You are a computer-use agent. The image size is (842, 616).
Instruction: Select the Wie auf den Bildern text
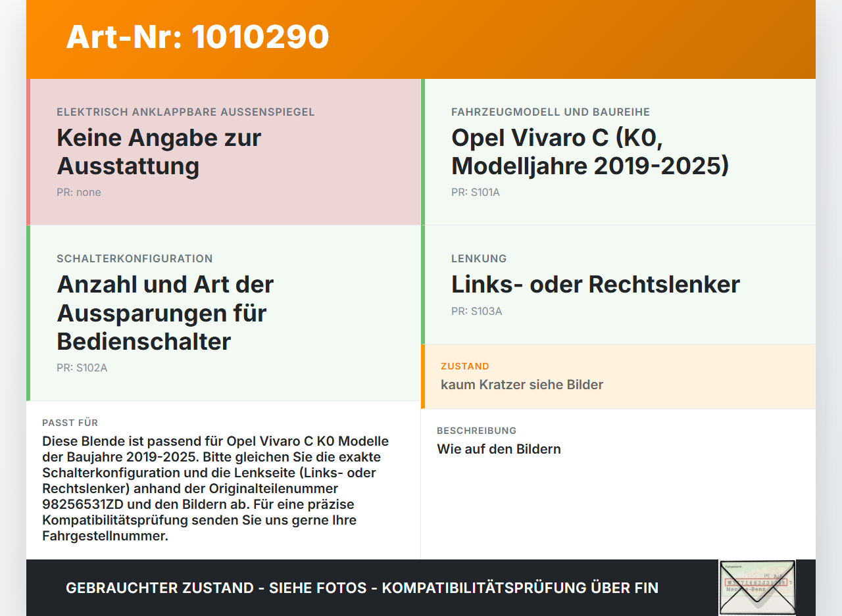click(499, 449)
